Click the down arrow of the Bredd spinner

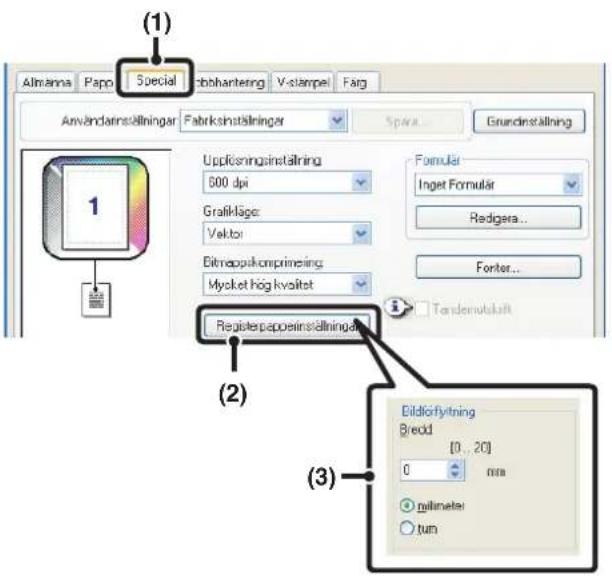click(455, 475)
